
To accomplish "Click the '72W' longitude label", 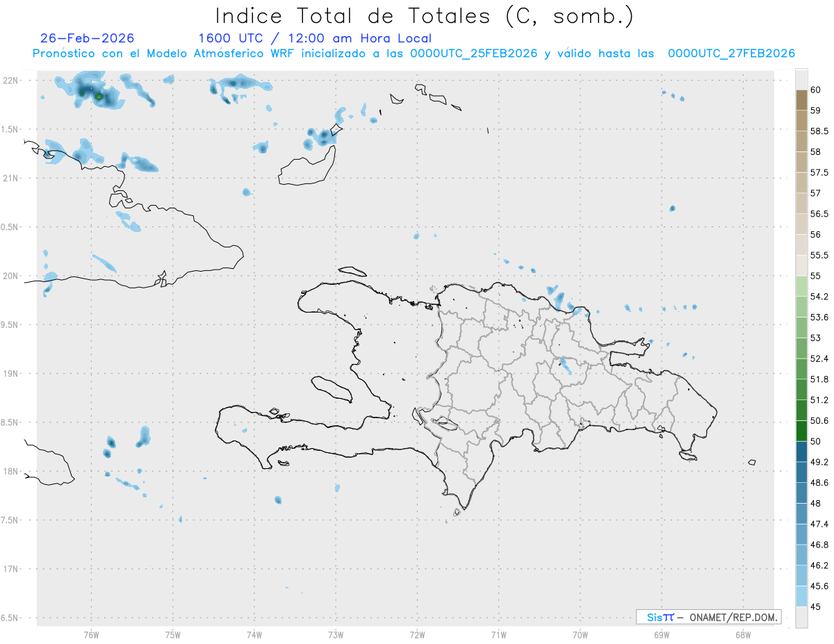I will 417,635.
